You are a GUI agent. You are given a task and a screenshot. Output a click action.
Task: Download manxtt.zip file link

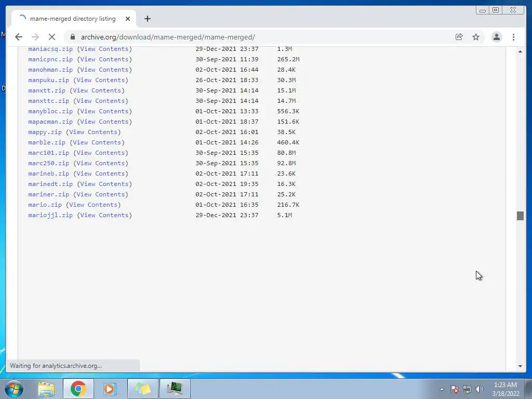(46, 90)
